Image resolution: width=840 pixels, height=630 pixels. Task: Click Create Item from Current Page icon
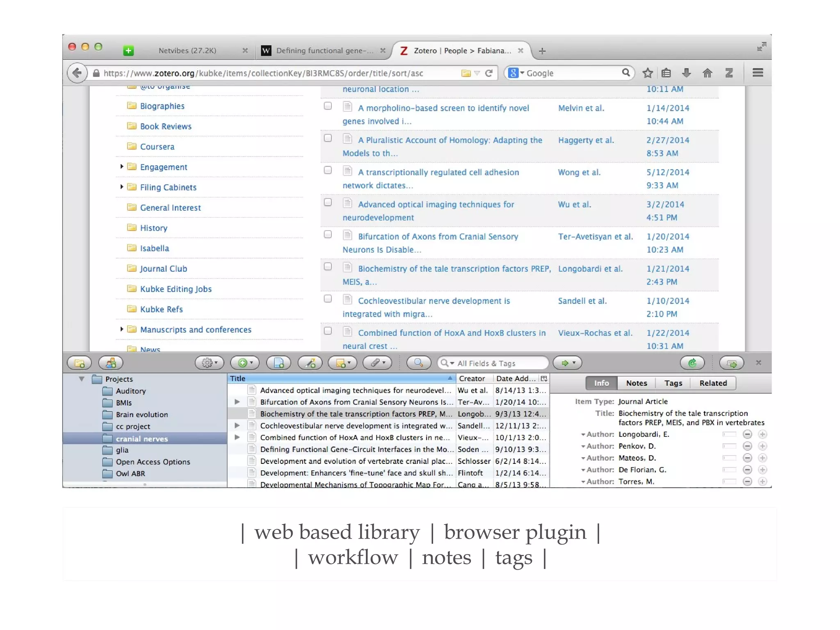tap(279, 363)
